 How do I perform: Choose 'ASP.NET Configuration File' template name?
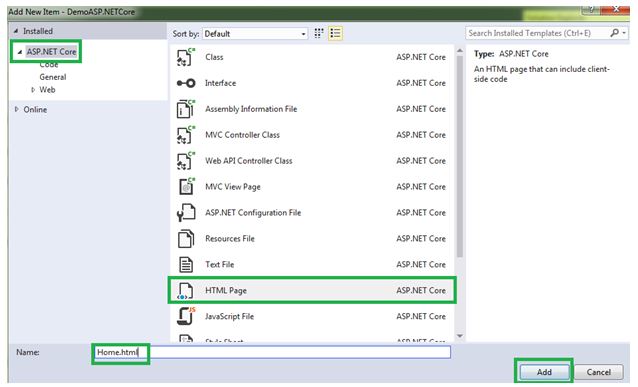(253, 213)
